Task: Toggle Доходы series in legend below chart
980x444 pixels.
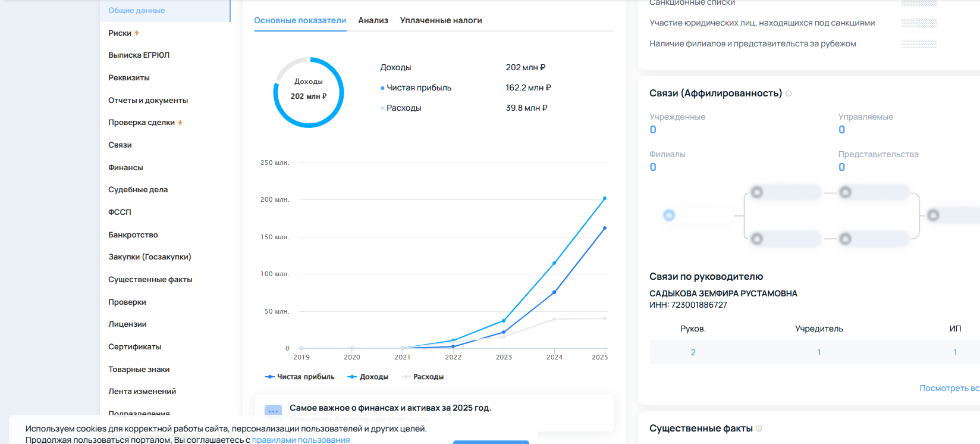Action: (367, 377)
